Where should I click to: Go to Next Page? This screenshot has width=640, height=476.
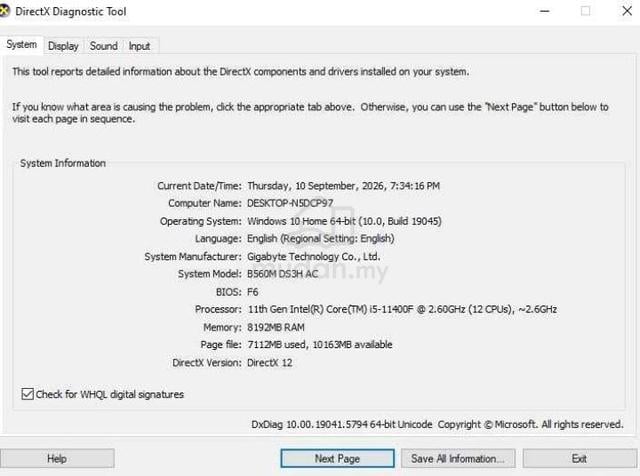(x=337, y=459)
